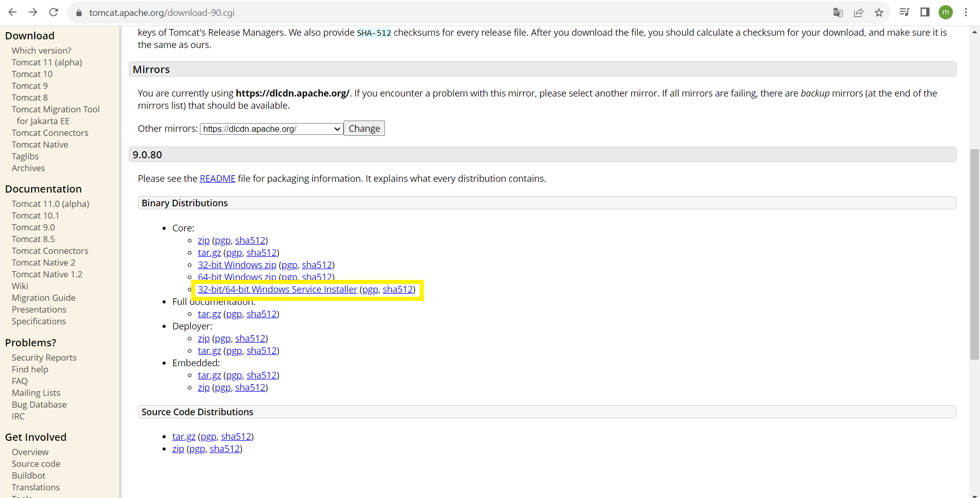Download the Core tar.gz link
Screen dimensions: 980x498
pos(210,253)
